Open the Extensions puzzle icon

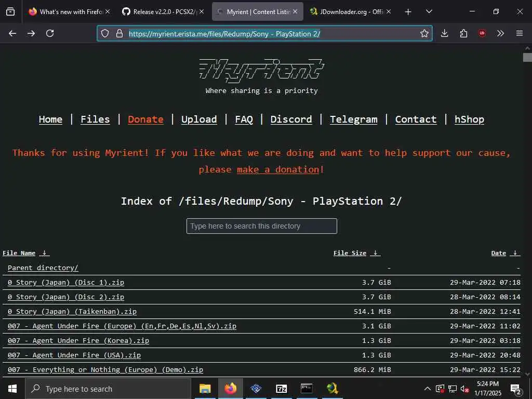click(x=463, y=33)
